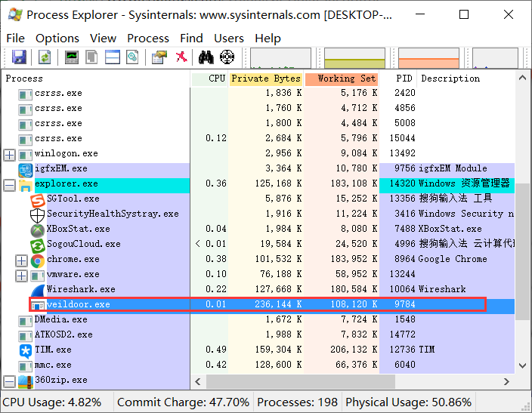
Task: Select the ATKOSD2.exe process row
Action: tap(258, 334)
